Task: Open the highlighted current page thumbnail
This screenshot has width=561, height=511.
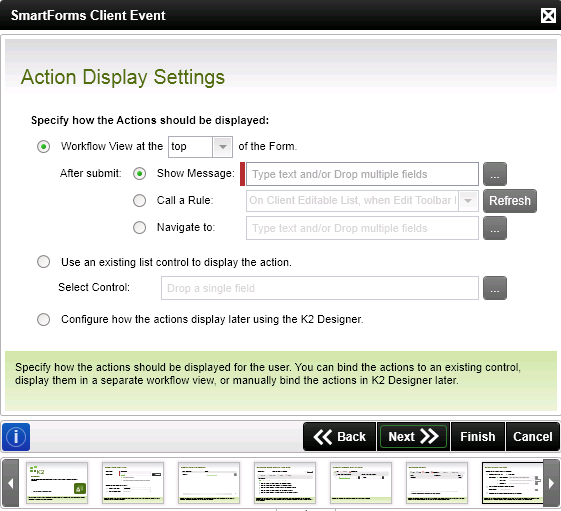Action: click(512, 483)
